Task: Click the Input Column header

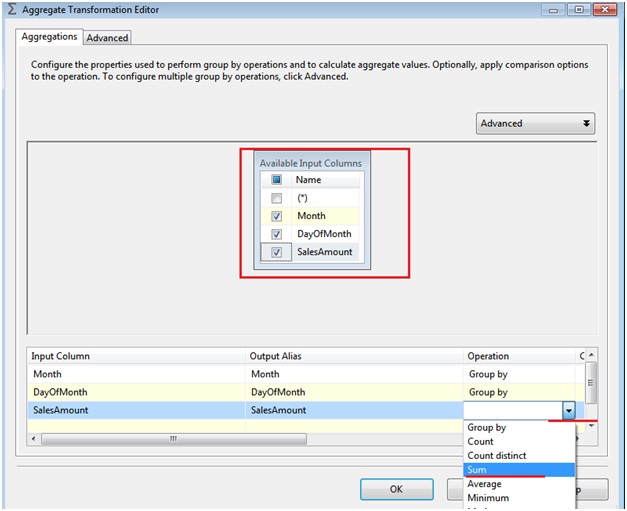Action: 136,356
